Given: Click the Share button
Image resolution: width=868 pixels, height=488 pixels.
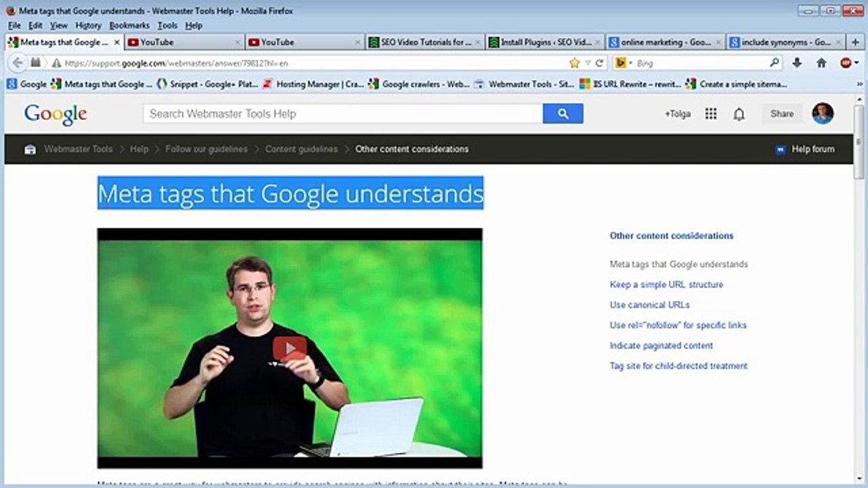Looking at the screenshot, I should pos(782,114).
